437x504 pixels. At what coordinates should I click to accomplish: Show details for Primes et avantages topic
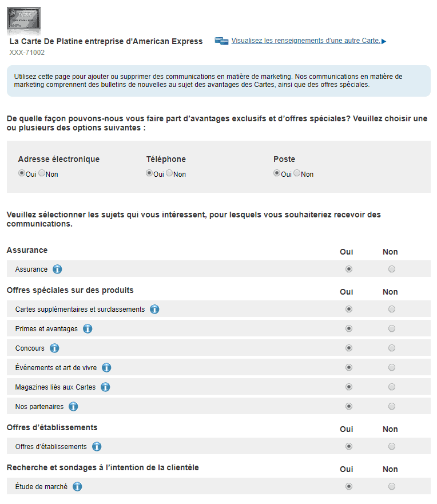[x=87, y=328]
